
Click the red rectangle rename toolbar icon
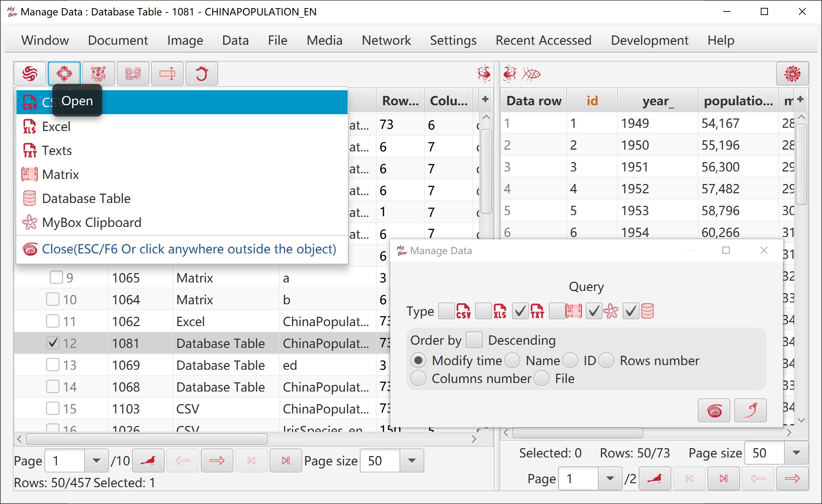pos(167,74)
